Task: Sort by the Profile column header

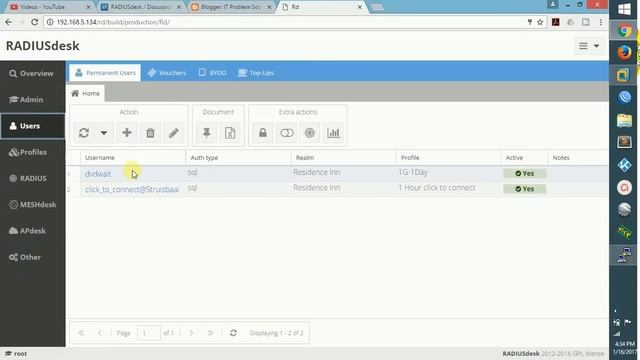Action: click(448, 158)
